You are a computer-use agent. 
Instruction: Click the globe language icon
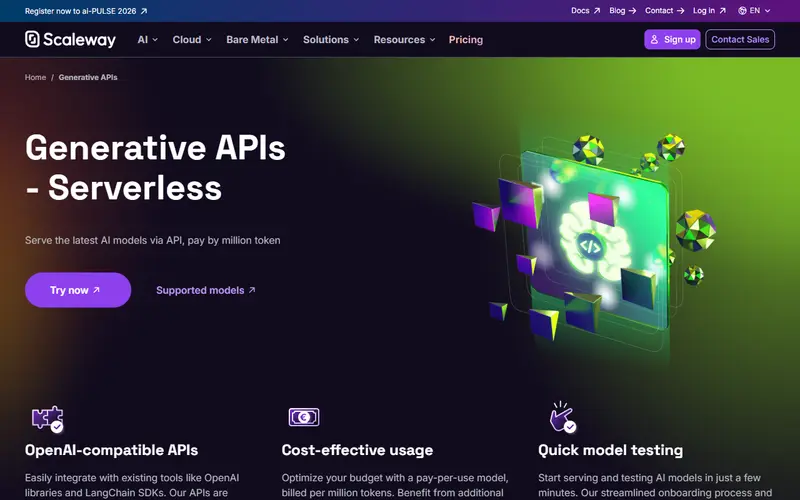coord(742,11)
